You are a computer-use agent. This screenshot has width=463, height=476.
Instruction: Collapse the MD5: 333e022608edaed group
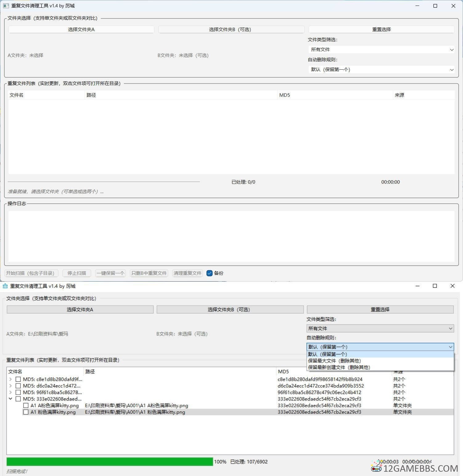(10, 399)
